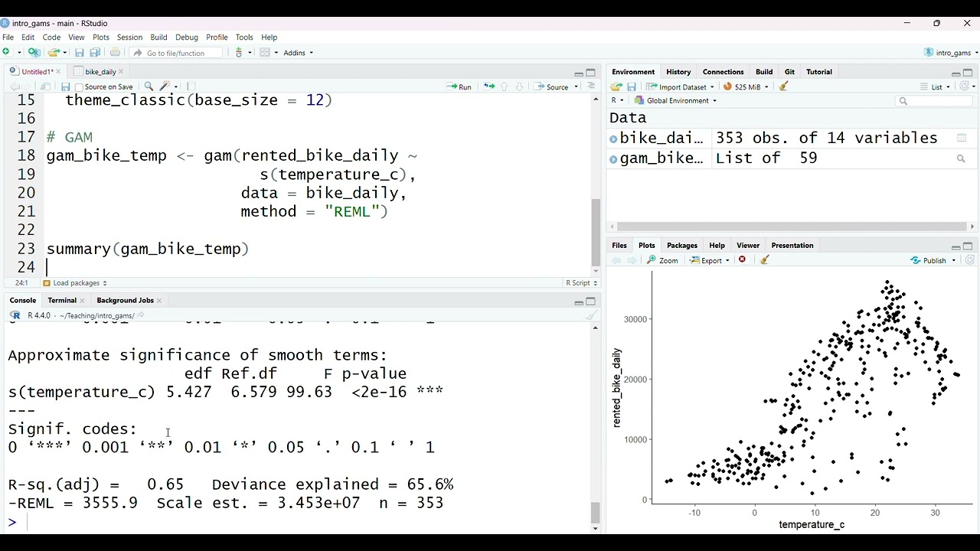The image size is (980, 551).
Task: Focus the Go to file/function field
Action: (x=176, y=53)
